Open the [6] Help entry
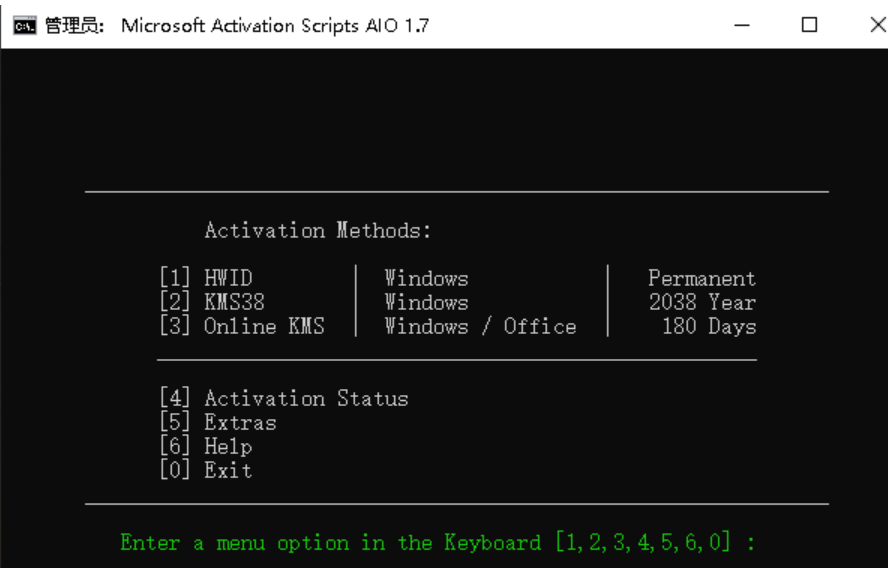 point(206,447)
